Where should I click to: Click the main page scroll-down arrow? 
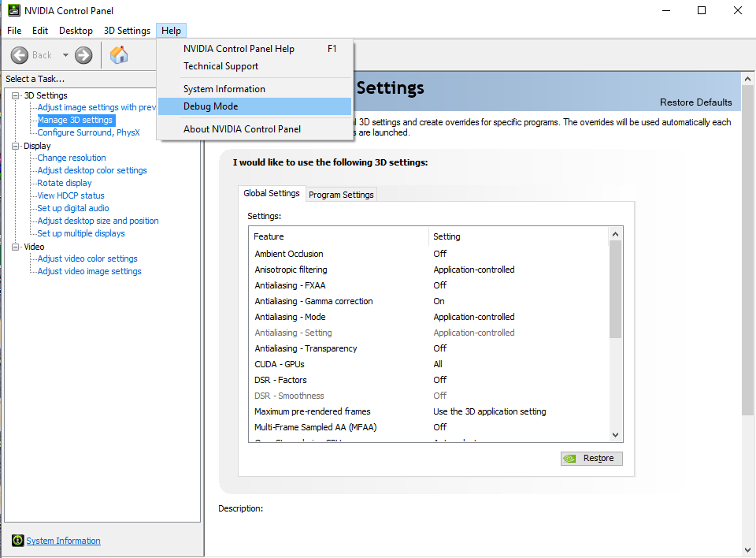747,550
